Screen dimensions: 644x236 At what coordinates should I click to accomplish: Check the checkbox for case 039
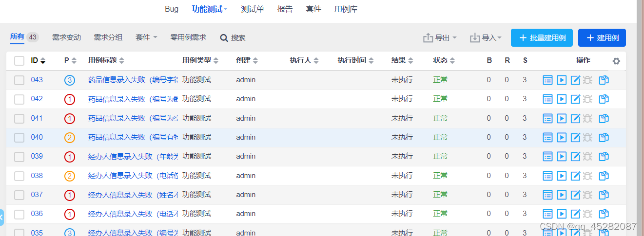click(19, 156)
